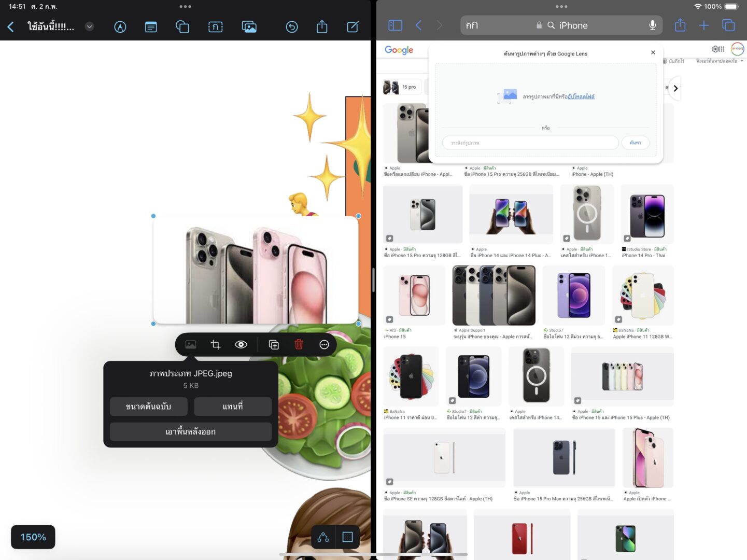The image size is (747, 560).
Task: Create a new board with compose icon
Action: tap(353, 26)
